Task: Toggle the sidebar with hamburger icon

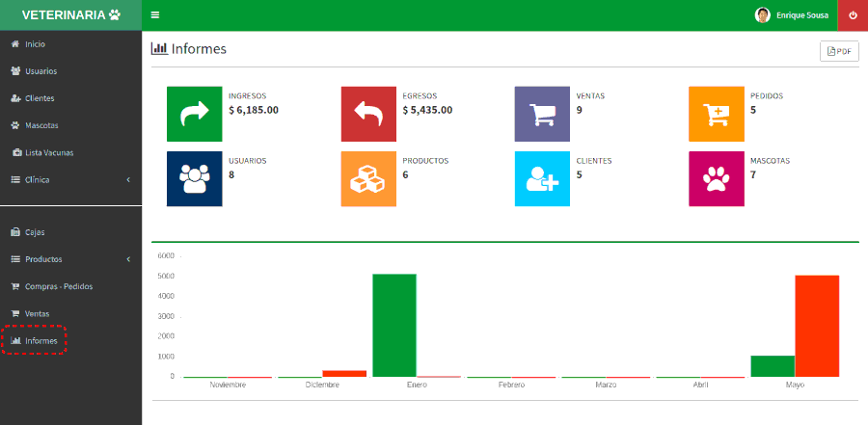Action: [x=155, y=15]
